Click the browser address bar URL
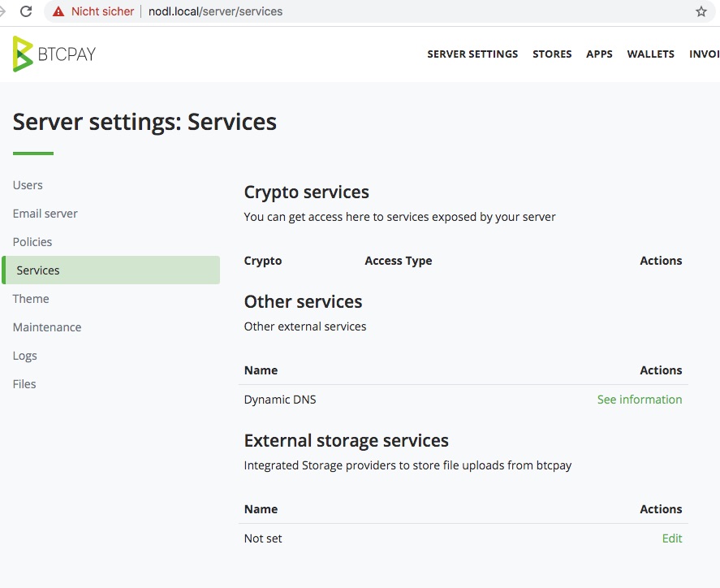 (215, 11)
